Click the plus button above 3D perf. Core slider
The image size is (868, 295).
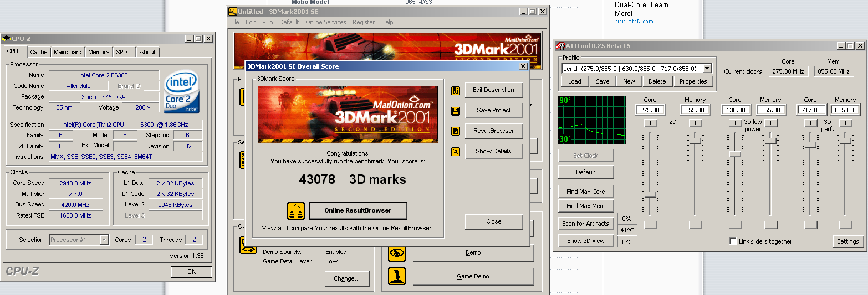tap(810, 123)
